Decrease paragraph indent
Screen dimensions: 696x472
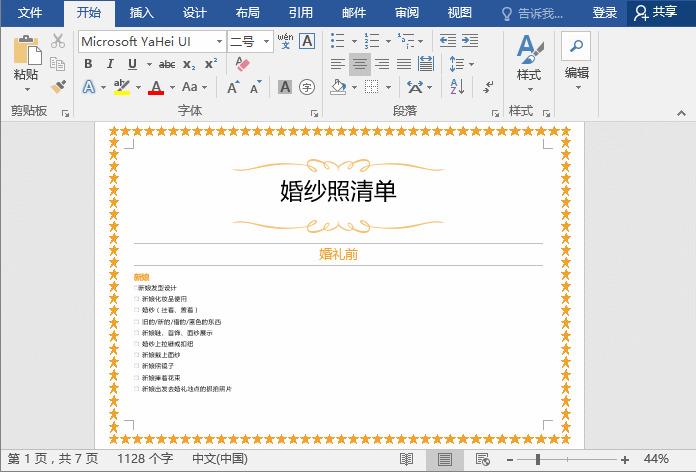(x=448, y=41)
